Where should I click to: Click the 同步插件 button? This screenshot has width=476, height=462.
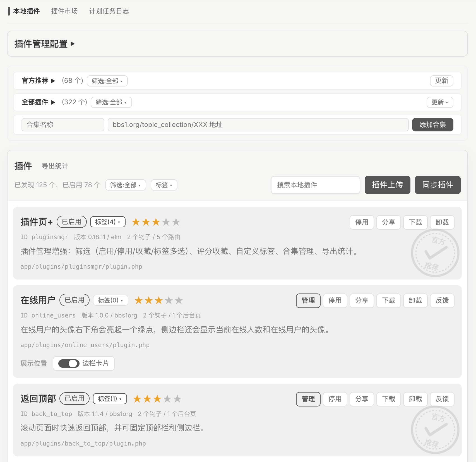[438, 185]
